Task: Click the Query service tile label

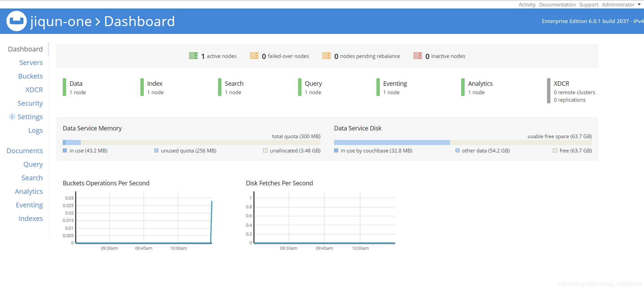Action: click(313, 84)
